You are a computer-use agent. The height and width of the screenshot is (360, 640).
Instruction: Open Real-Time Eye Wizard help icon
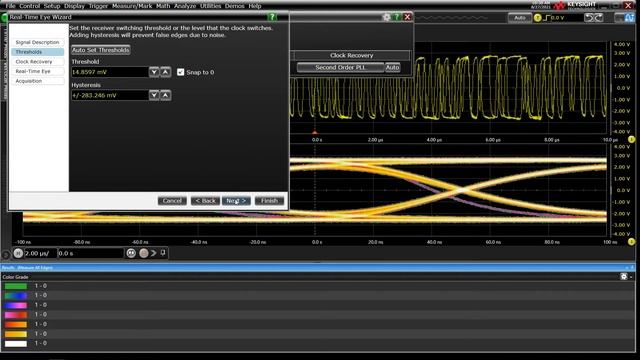point(272,17)
